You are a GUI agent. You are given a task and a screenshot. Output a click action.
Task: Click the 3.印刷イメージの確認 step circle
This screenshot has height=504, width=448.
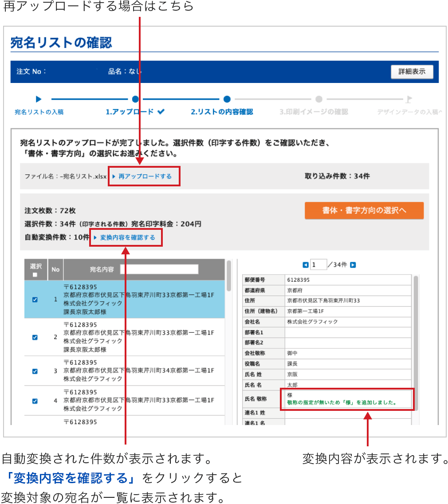318,99
